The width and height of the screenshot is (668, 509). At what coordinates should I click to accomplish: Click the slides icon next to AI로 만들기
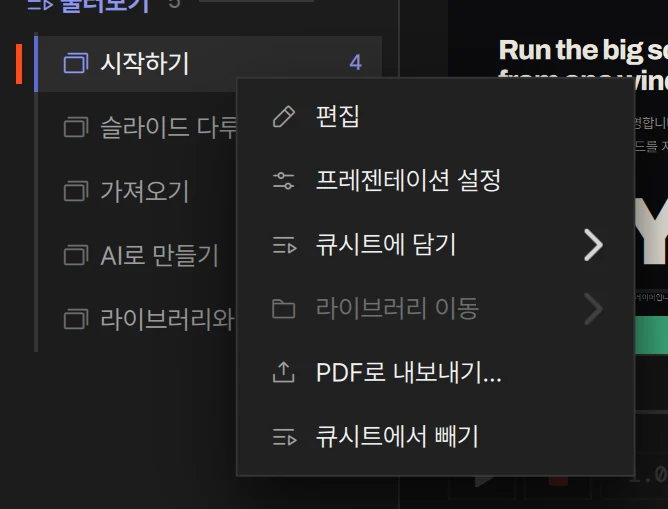tap(76, 255)
